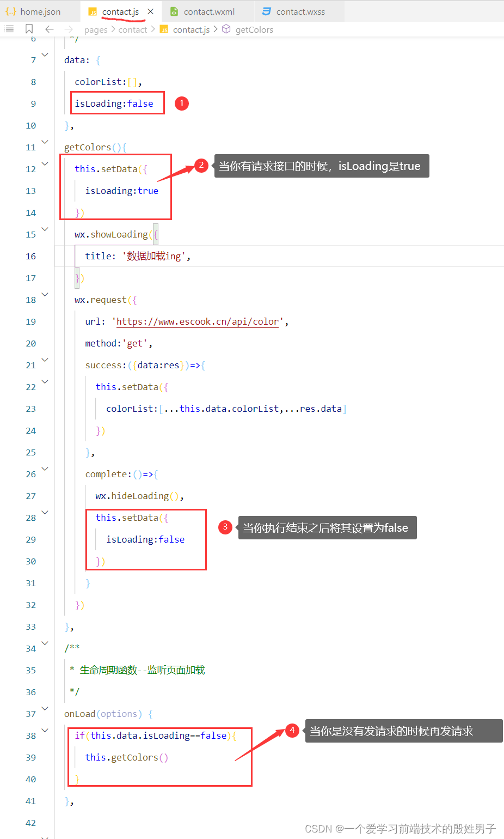Collapse the getColors function at line 11
504x839 pixels.
tap(45, 142)
